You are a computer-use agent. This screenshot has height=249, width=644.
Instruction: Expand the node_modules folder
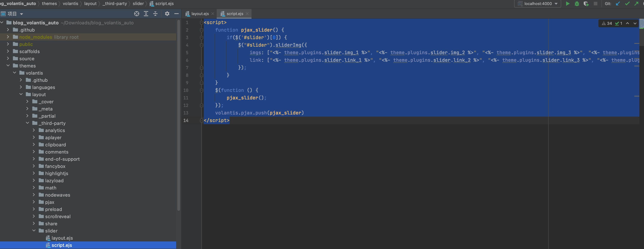tap(8, 37)
